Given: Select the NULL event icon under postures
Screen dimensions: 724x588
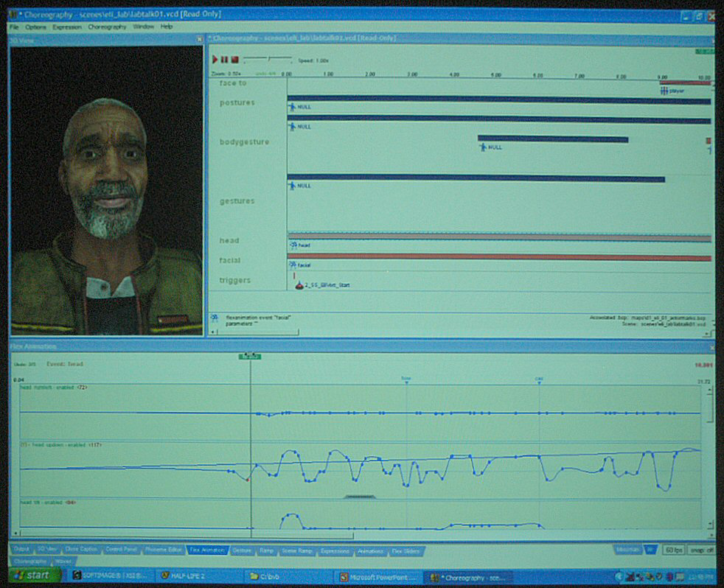Looking at the screenshot, I should 292,107.
